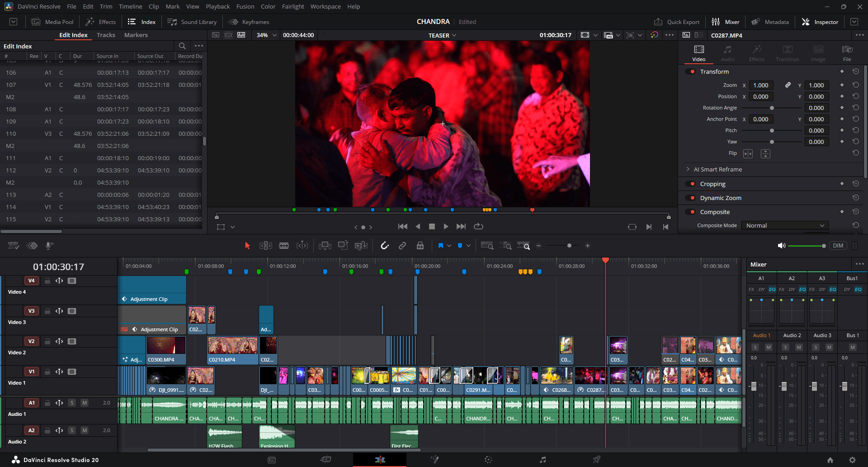Open the Color page icon
Image resolution: width=868 pixels, height=467 pixels.
[x=488, y=460]
